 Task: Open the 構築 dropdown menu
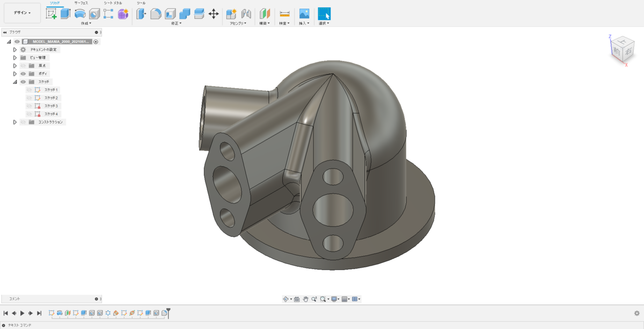pos(265,23)
